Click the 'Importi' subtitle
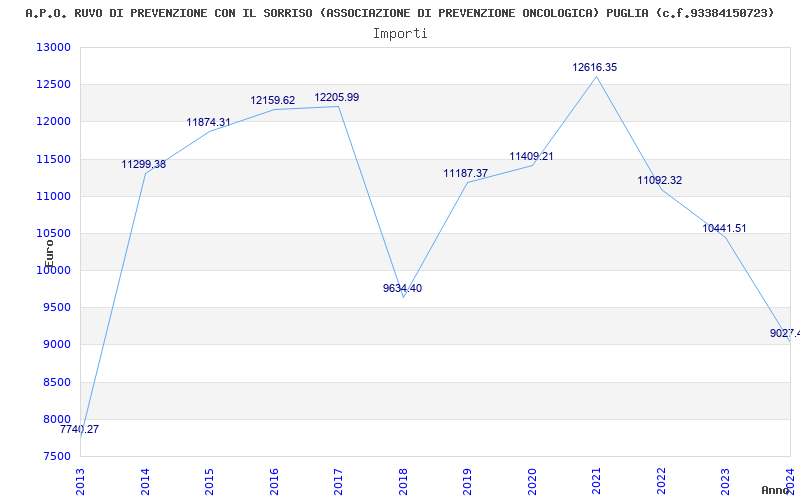This screenshot has width=800, height=500. tap(400, 34)
